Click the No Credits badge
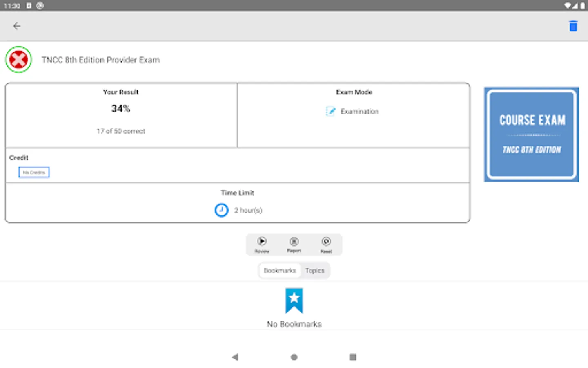588x368 pixels. (34, 173)
